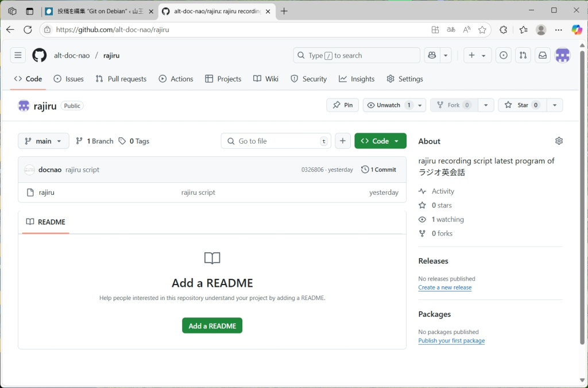View your pull requests icon in header
This screenshot has width=588, height=388.
tap(523, 55)
